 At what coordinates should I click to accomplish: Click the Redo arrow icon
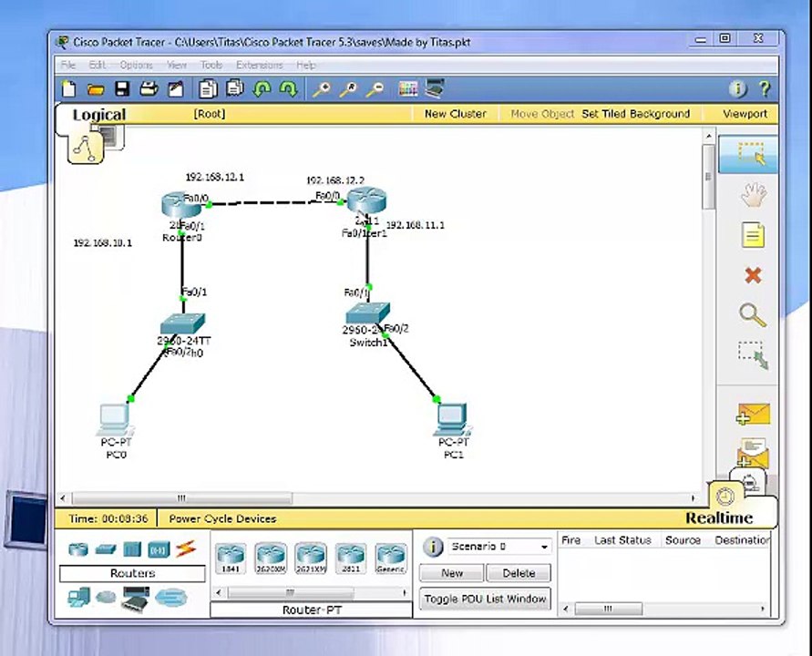tap(289, 88)
